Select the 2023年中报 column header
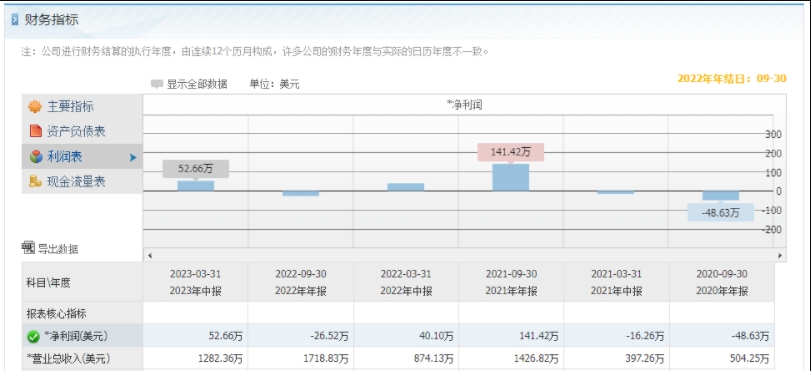Image resolution: width=811 pixels, height=371 pixels. coord(196,283)
